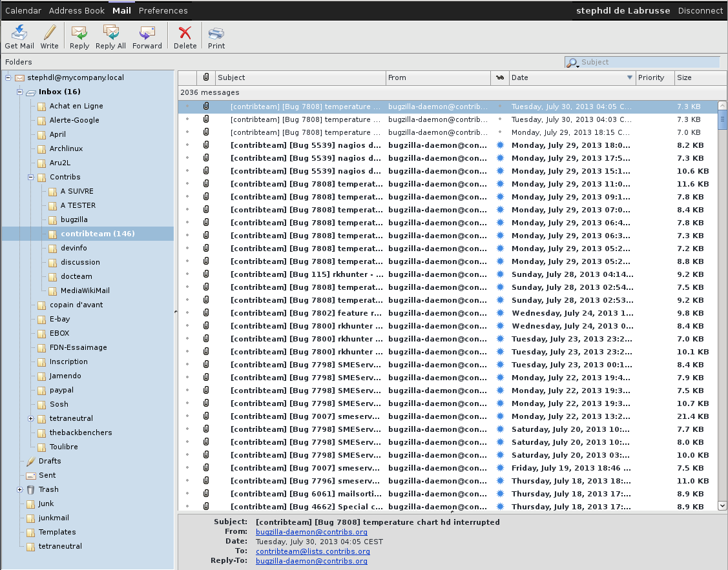Click the paperclip icon in the 21.4 KB row
The height and width of the screenshot is (570, 728).
tap(206, 416)
